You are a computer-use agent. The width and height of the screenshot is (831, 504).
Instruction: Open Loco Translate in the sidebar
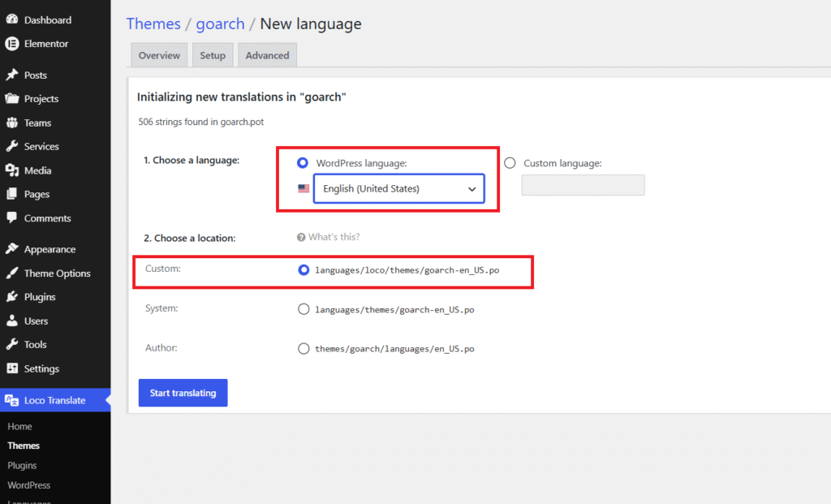pos(55,400)
